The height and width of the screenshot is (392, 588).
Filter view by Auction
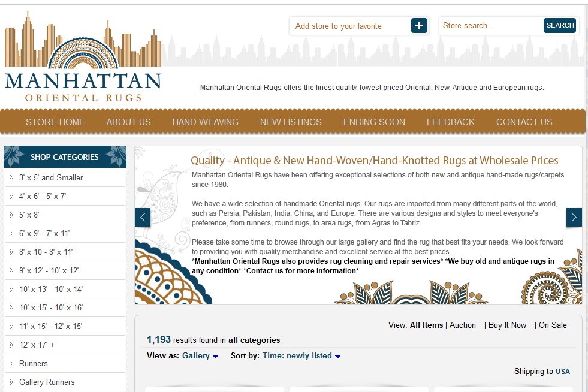(462, 325)
